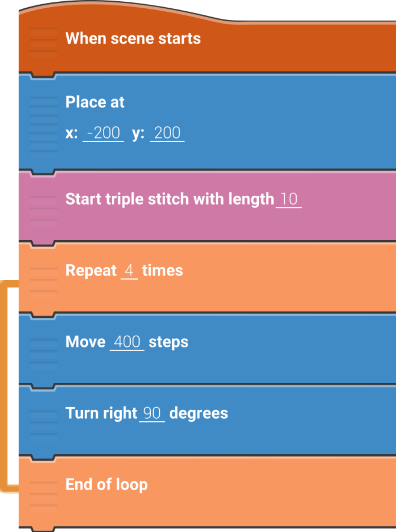Click the grip handle on Repeat brick
Image resolution: width=396 pixels, height=532 pixels.
click(x=43, y=283)
